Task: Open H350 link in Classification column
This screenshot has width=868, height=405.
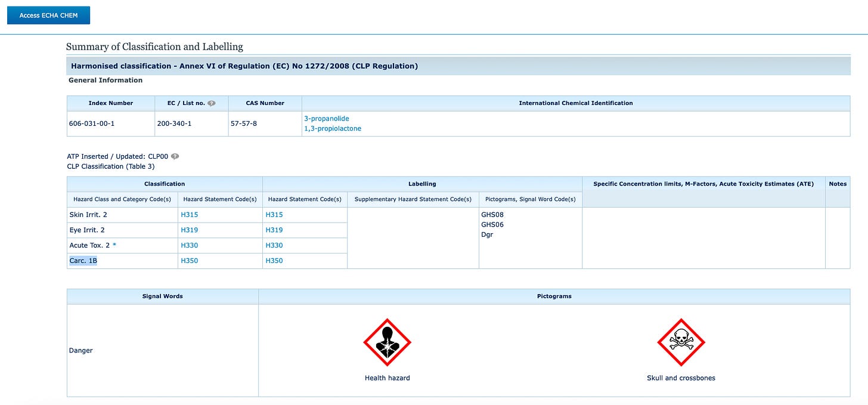Action: click(190, 261)
